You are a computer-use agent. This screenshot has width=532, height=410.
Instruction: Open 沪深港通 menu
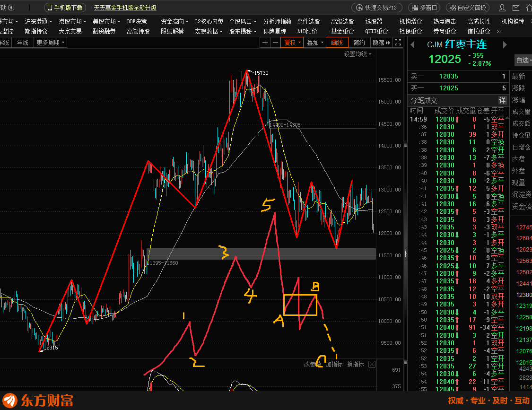(x=38, y=21)
